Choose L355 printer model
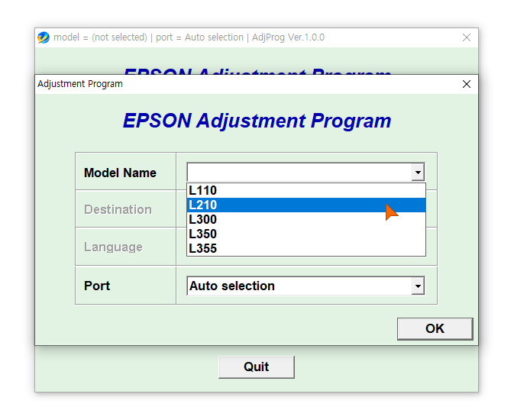Image resolution: width=514 pixels, height=420 pixels. [306, 248]
